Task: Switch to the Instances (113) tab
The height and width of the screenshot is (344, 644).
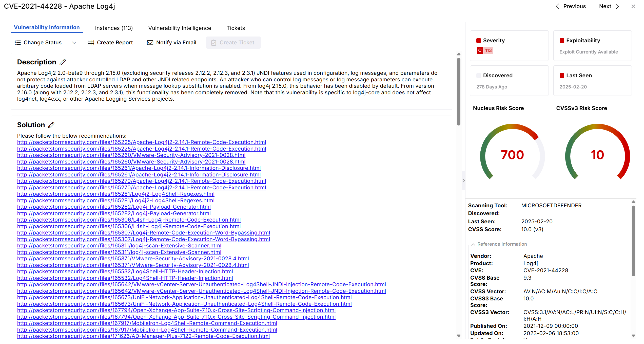Action: (x=114, y=28)
